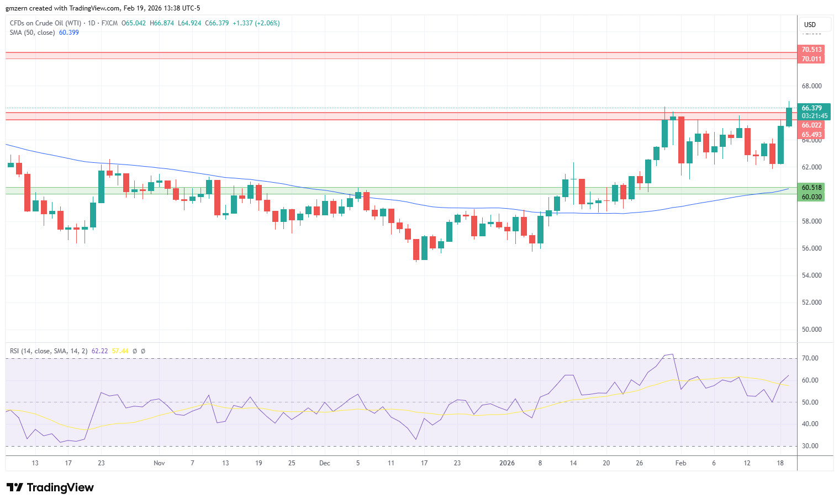Click the 50.000 price axis label
The image size is (839, 504).
tap(811, 330)
